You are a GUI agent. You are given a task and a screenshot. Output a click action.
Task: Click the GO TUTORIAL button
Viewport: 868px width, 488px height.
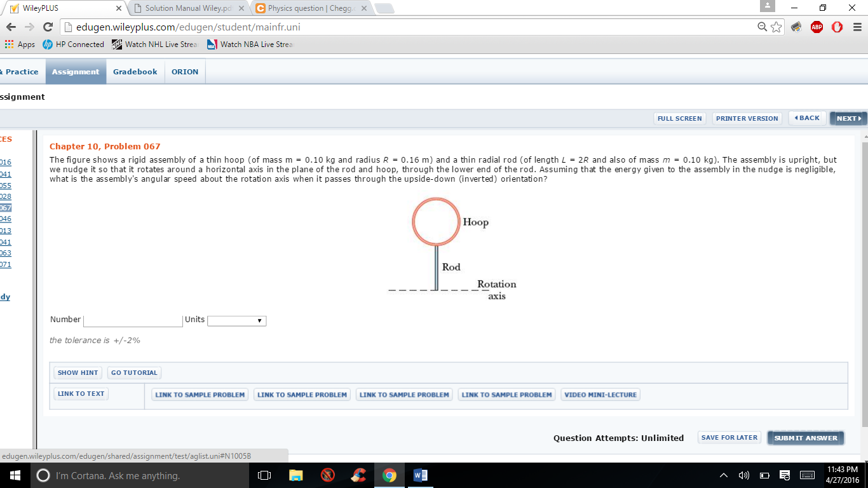pos(134,372)
